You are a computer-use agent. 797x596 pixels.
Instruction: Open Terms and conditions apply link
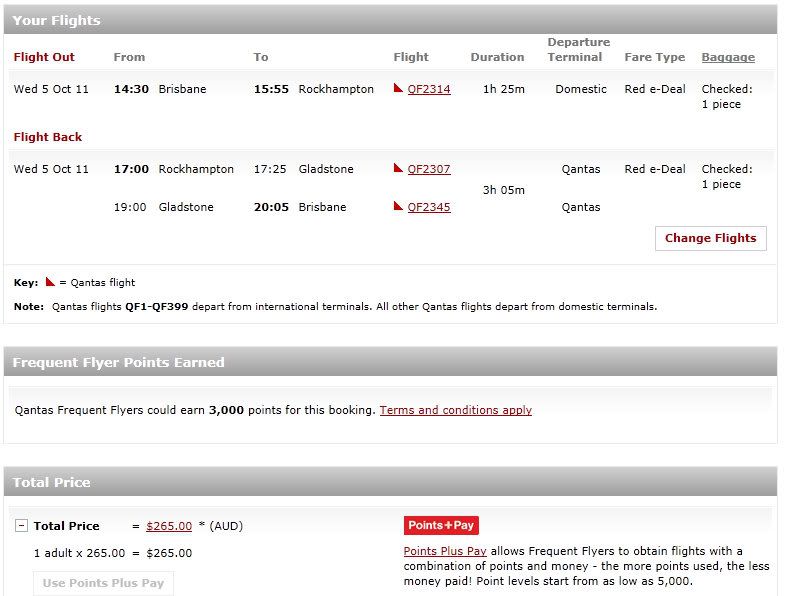click(x=455, y=410)
